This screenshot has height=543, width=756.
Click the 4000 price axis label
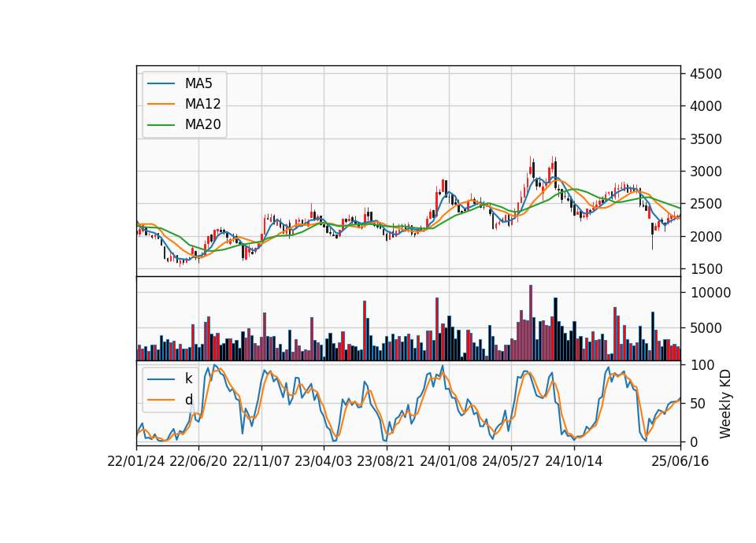[706, 106]
